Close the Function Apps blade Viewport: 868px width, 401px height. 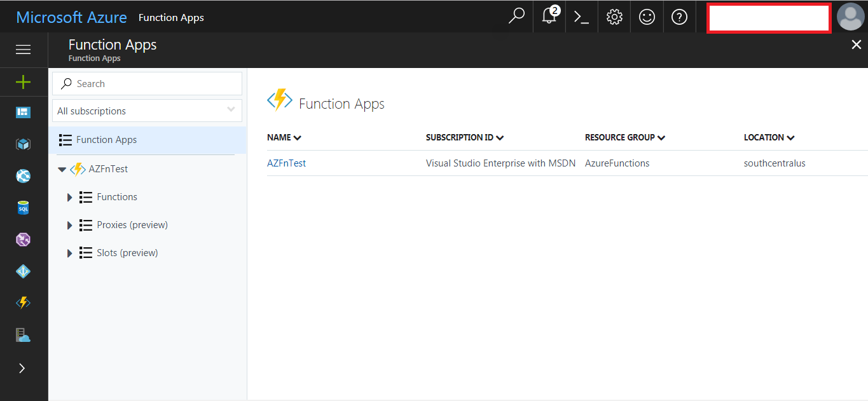856,44
